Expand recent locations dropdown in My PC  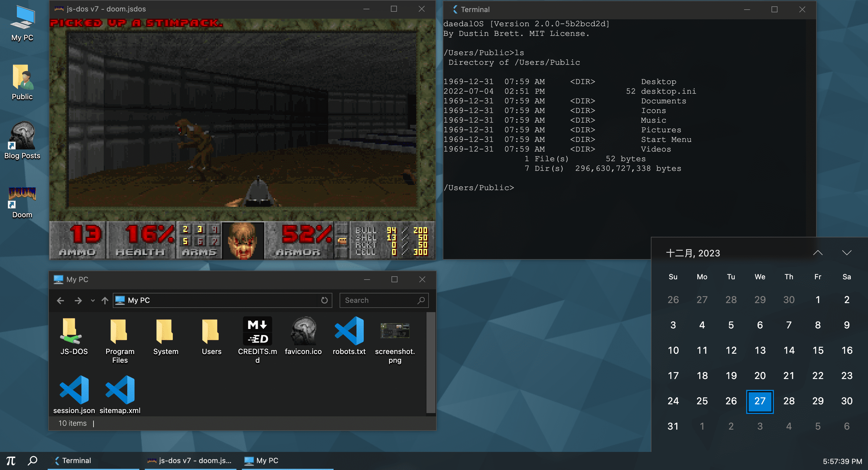point(93,300)
